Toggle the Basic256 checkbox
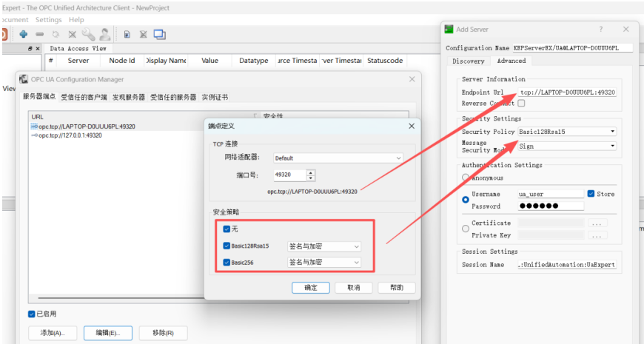This screenshot has width=644, height=344. click(227, 263)
